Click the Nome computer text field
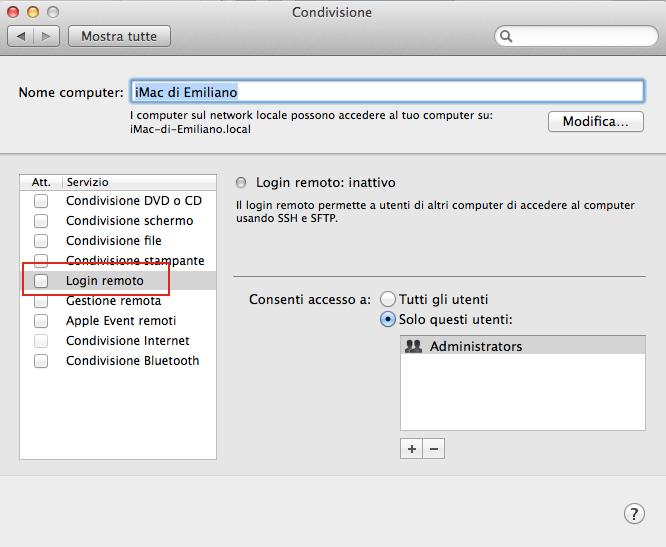The image size is (666, 547). 386,92
